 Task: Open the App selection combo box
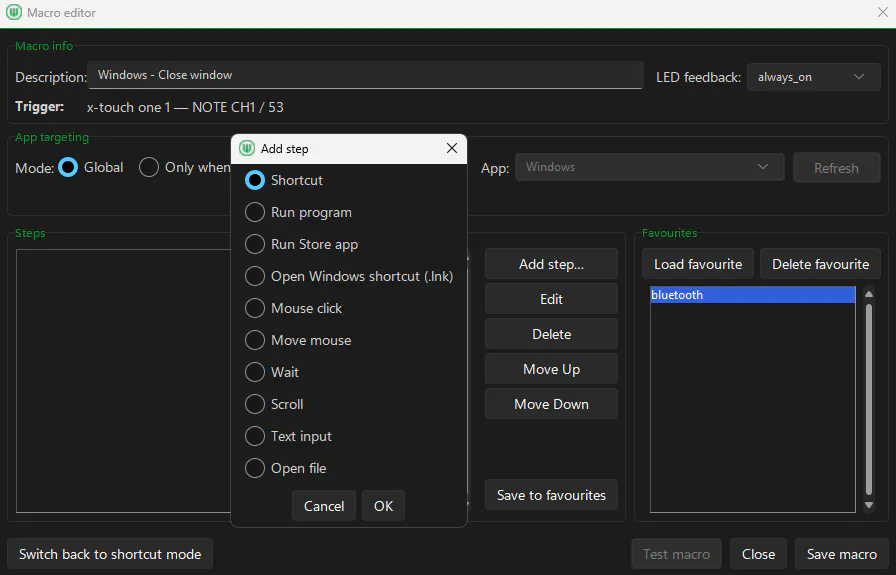(x=650, y=167)
